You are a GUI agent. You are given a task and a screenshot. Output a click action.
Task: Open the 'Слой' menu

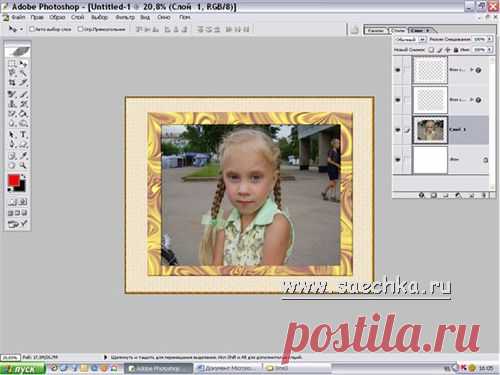[x=77, y=17]
